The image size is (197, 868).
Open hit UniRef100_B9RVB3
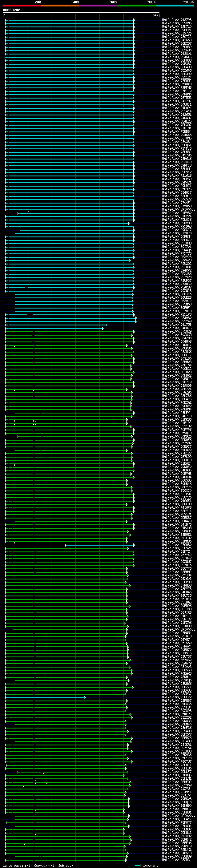[x=177, y=223]
